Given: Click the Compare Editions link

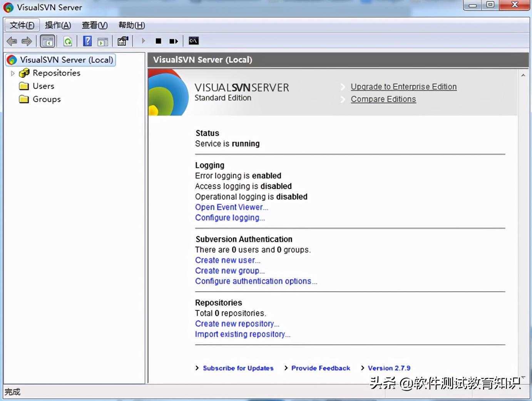Looking at the screenshot, I should (383, 99).
